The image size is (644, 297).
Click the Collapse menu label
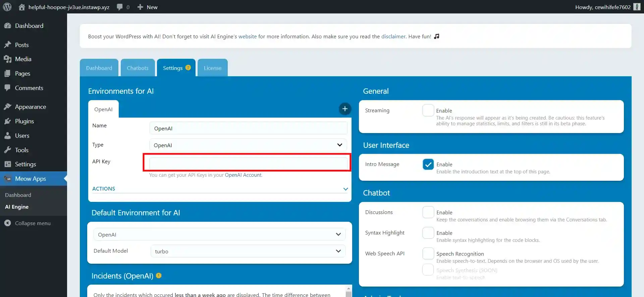[33, 223]
